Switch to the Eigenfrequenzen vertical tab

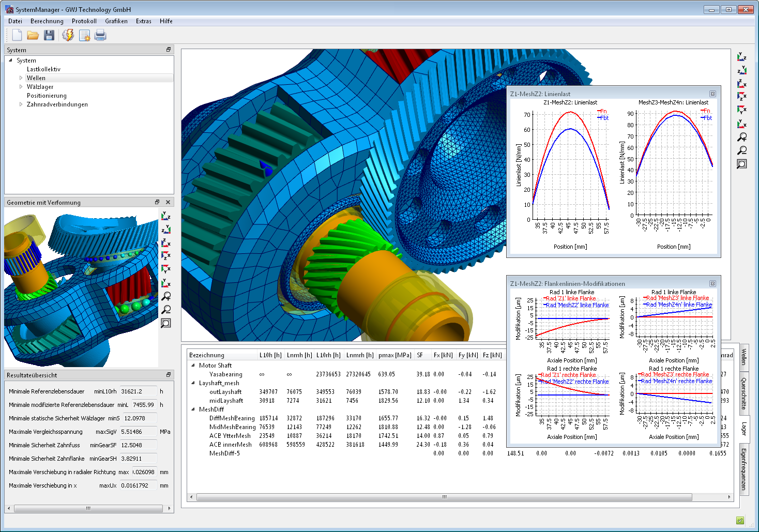[743, 469]
